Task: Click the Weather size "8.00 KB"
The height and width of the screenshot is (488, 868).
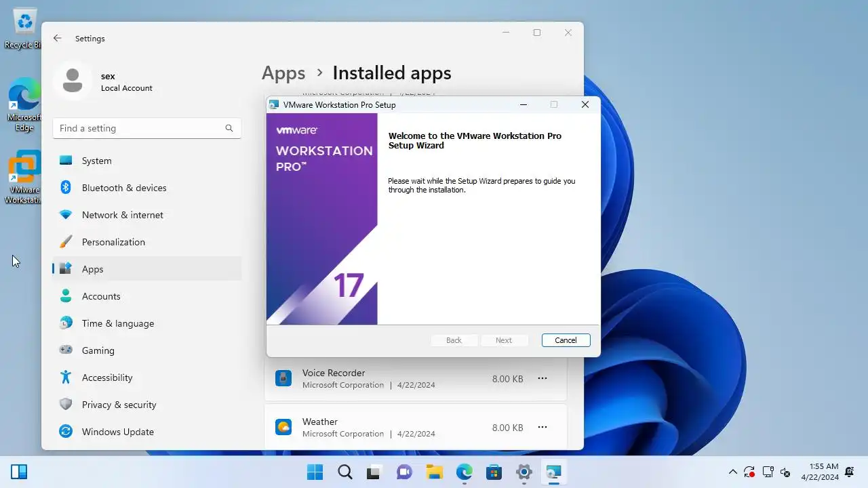Action: [x=508, y=428]
